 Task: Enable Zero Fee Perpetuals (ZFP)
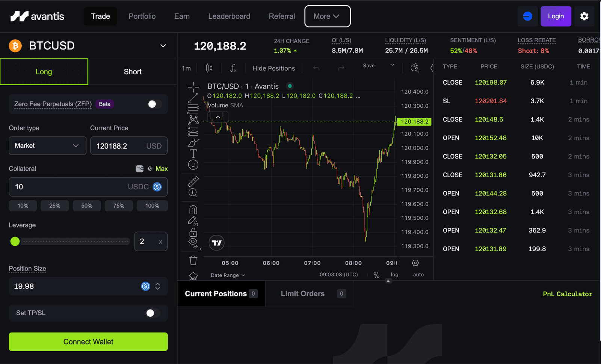[153, 104]
